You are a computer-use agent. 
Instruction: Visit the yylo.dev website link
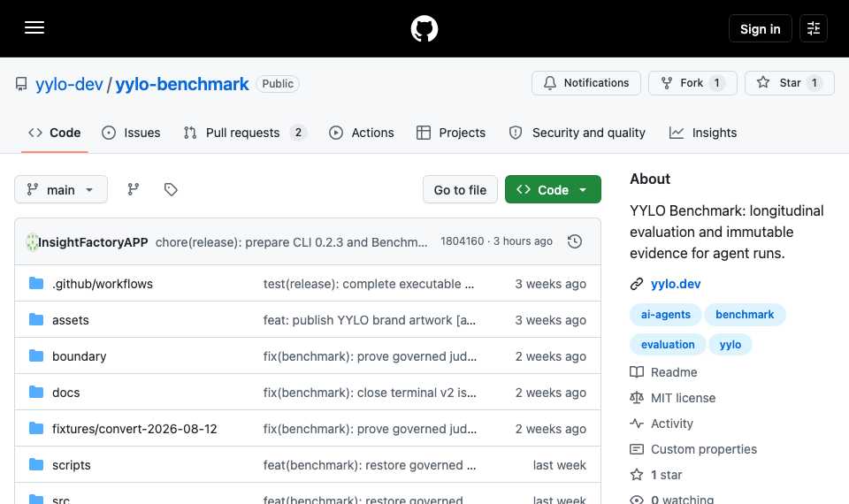point(675,284)
